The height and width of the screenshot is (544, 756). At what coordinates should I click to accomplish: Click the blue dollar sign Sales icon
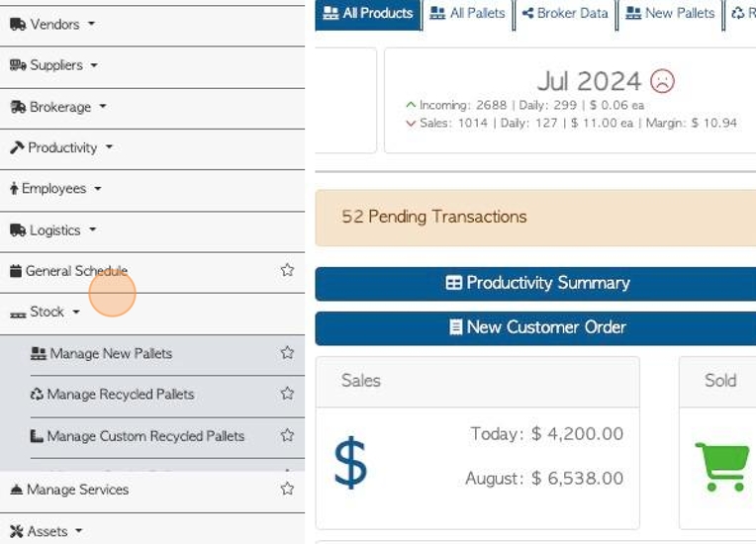point(350,462)
